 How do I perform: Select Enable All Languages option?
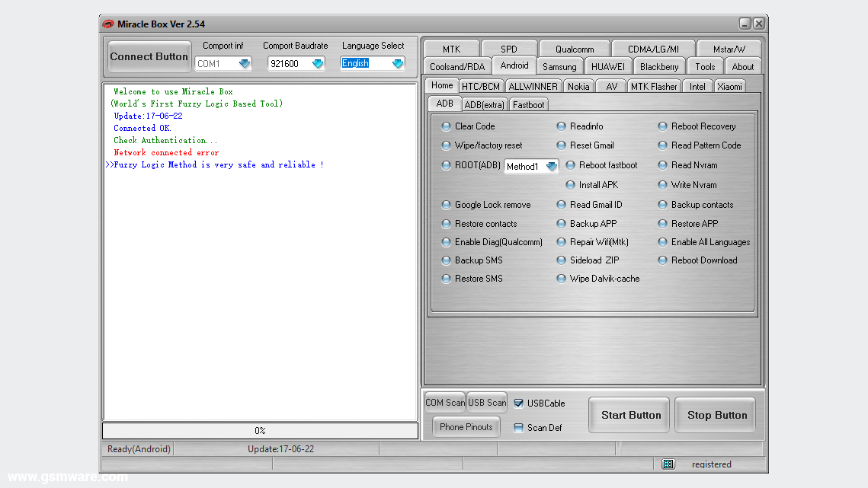point(663,242)
